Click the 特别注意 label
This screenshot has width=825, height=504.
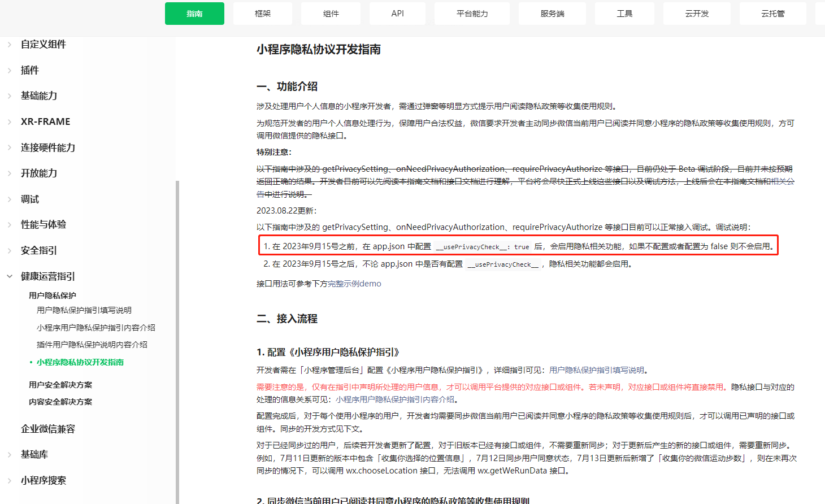tap(274, 152)
